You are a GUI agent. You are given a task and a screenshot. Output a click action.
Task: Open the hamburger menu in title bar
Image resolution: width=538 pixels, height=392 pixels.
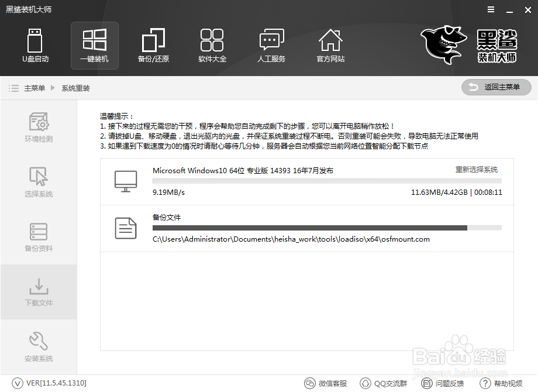click(491, 9)
